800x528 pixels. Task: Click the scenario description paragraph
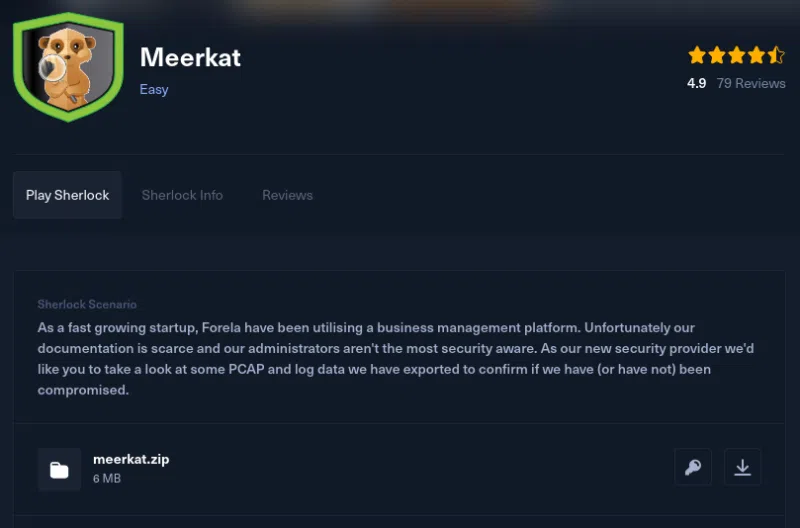tap(380, 358)
